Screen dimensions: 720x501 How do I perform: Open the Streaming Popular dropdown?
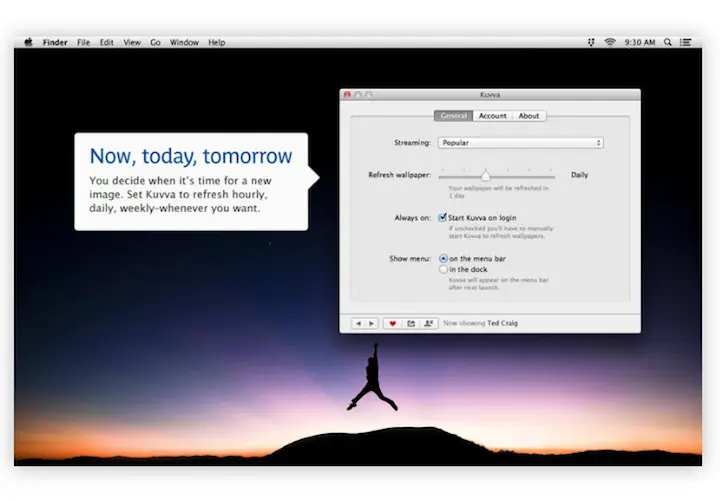click(521, 143)
